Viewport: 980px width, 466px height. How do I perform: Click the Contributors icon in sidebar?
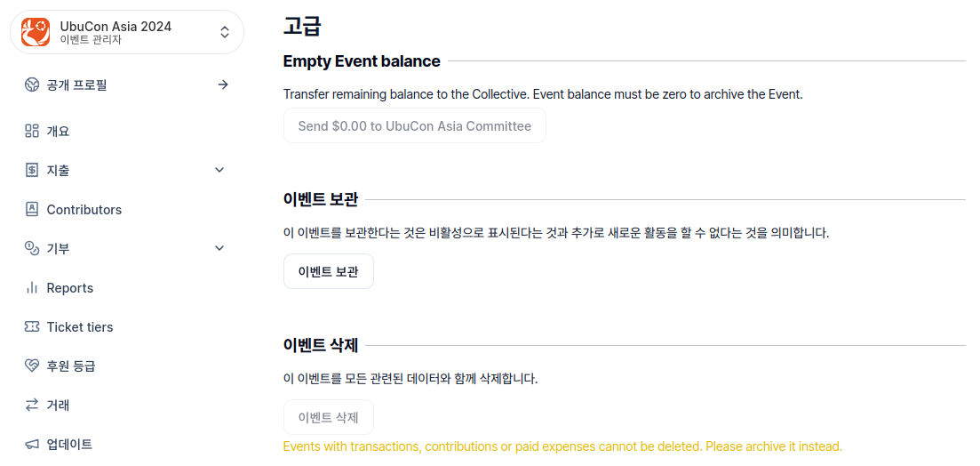pyautogui.click(x=32, y=210)
